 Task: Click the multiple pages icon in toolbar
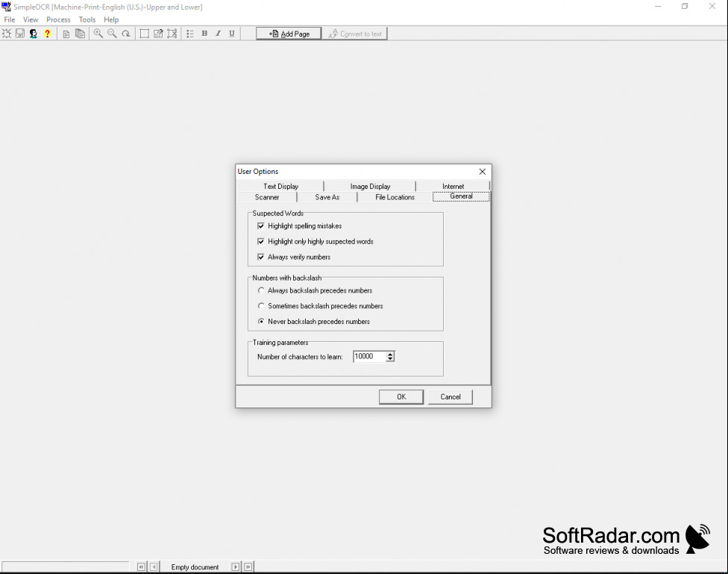[x=81, y=34]
